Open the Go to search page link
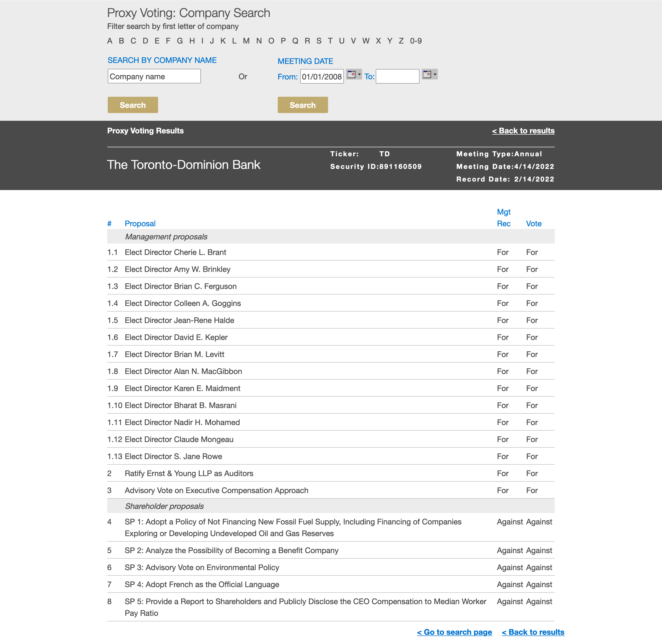Screen dimensions: 662x644 [x=454, y=632]
